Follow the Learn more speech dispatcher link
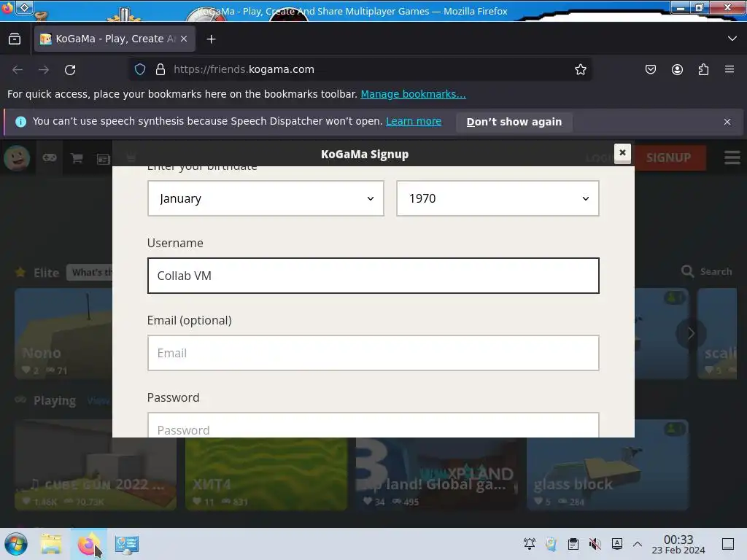This screenshot has width=747, height=560. [414, 122]
